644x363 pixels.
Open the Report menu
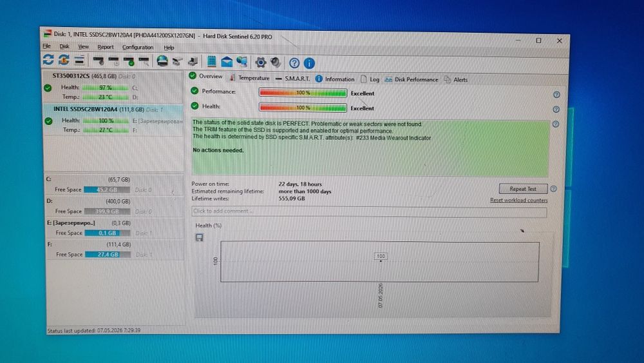tap(106, 47)
